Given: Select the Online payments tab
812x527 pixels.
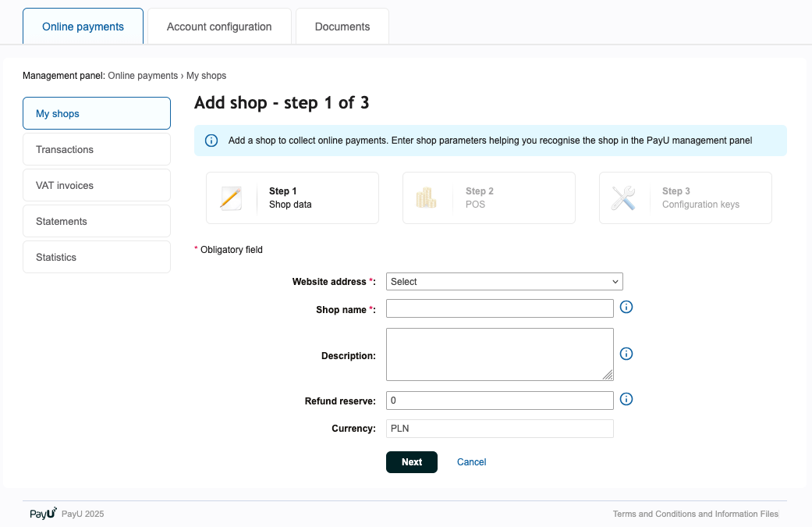Looking at the screenshot, I should point(83,27).
